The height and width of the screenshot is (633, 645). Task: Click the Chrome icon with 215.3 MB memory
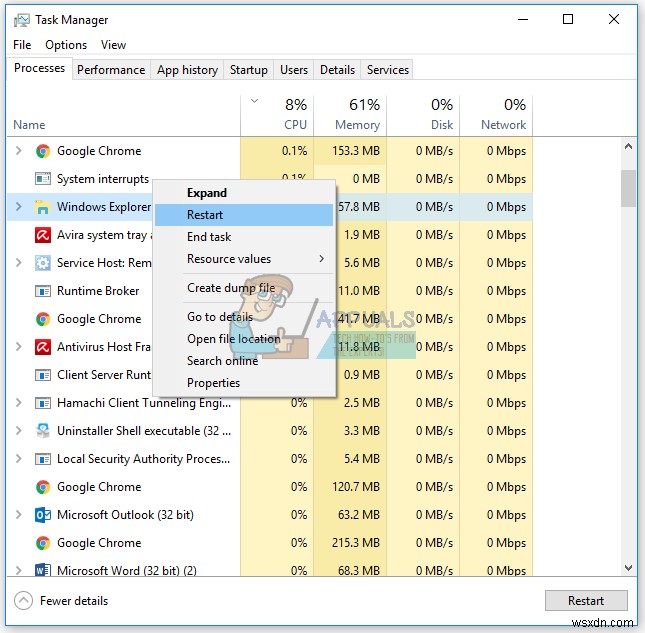pos(43,543)
